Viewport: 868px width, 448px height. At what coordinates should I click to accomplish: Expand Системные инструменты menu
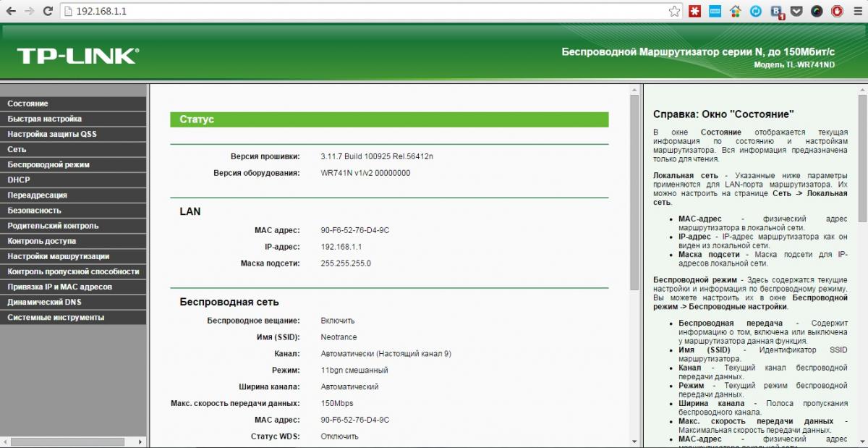pos(56,317)
